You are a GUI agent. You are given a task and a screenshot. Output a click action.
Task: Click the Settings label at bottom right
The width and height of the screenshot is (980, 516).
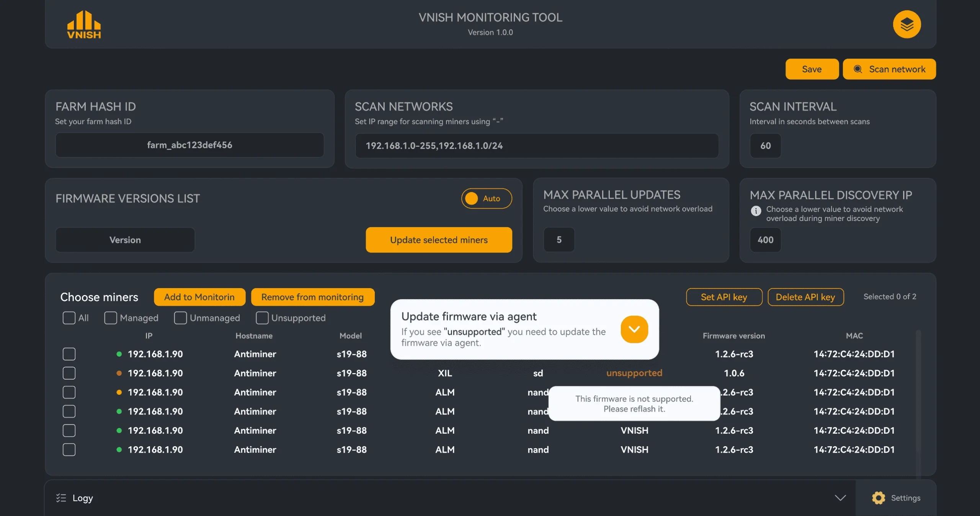[x=905, y=498]
